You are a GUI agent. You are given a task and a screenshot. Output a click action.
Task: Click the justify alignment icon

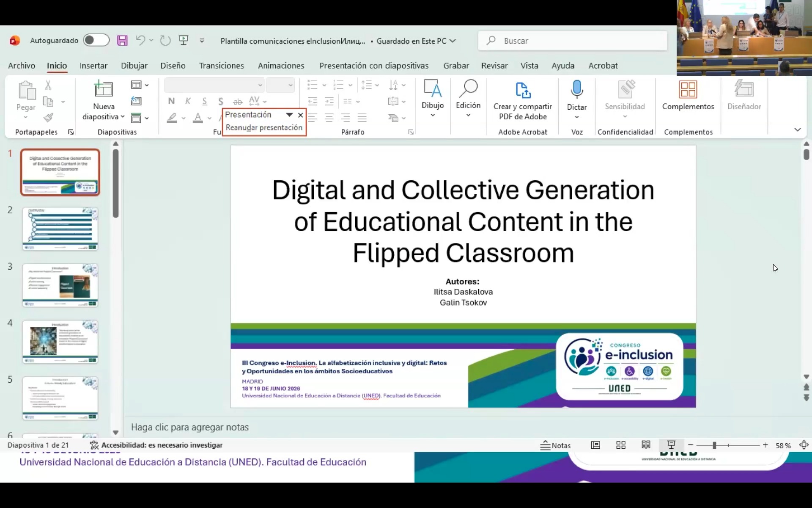[362, 118]
